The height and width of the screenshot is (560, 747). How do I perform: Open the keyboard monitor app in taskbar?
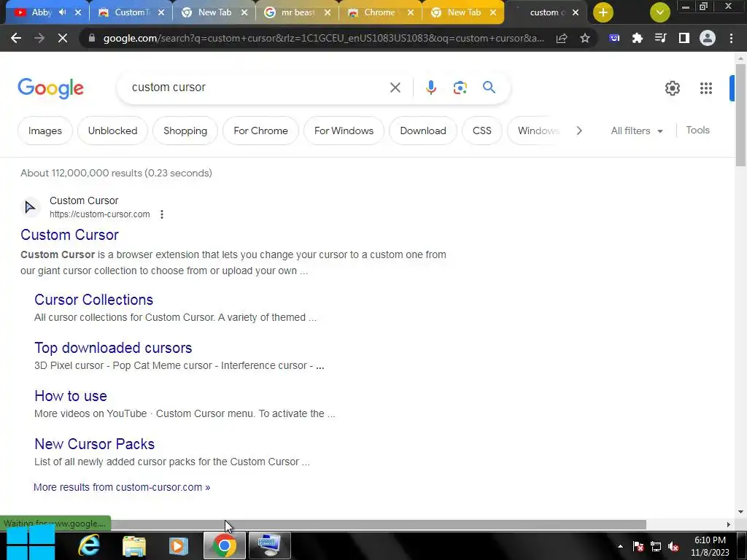pos(269,545)
